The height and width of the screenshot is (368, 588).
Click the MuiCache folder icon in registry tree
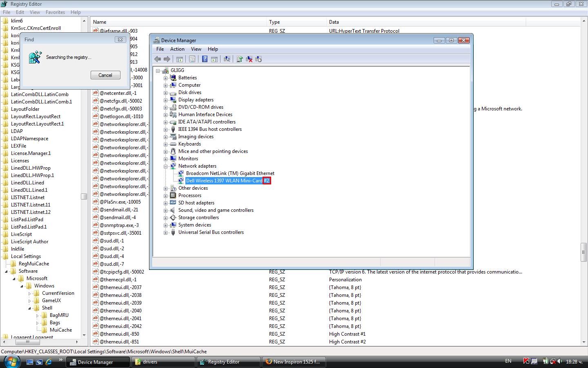44,330
